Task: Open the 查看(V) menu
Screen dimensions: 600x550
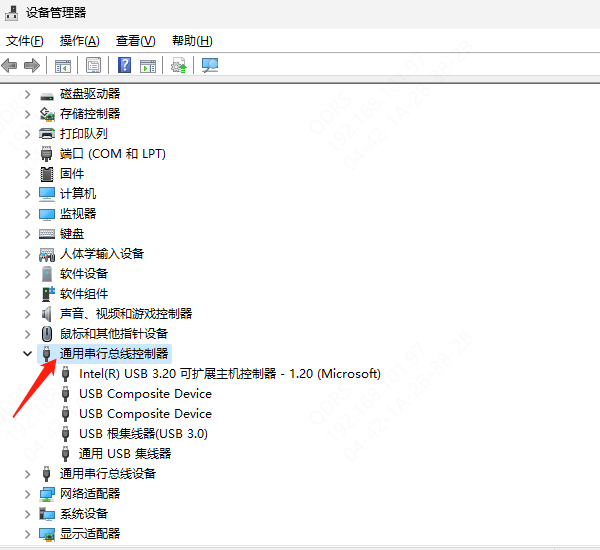Action: [x=136, y=41]
